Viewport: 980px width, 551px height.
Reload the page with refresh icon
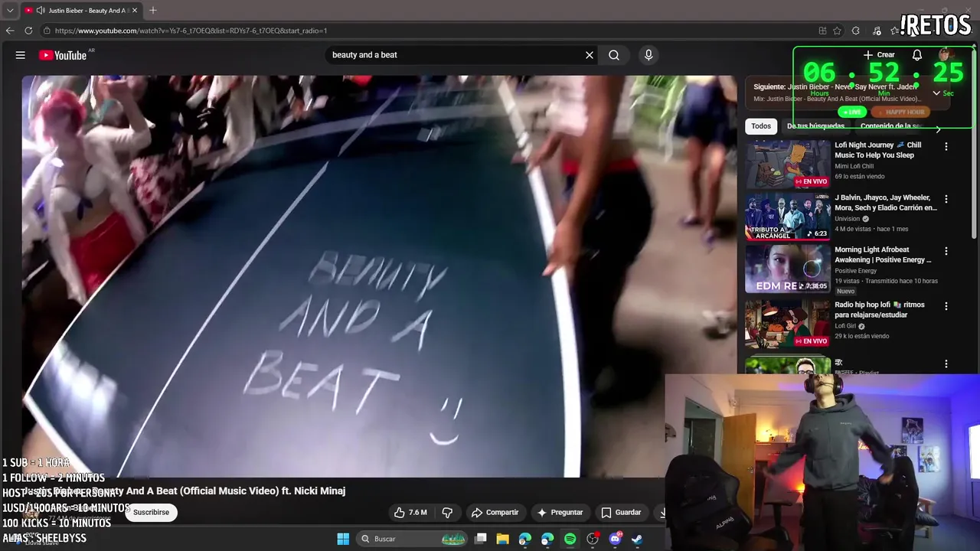pyautogui.click(x=28, y=31)
